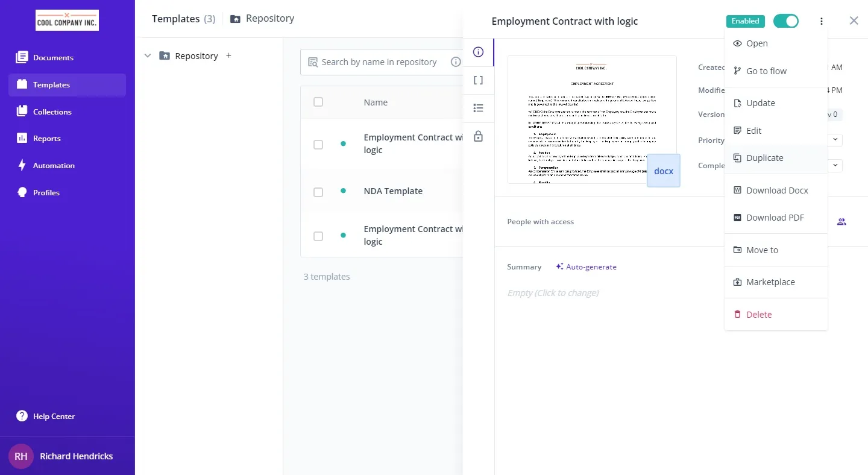Select Duplicate from the context menu
This screenshot has height=475, width=868.
pyautogui.click(x=764, y=158)
